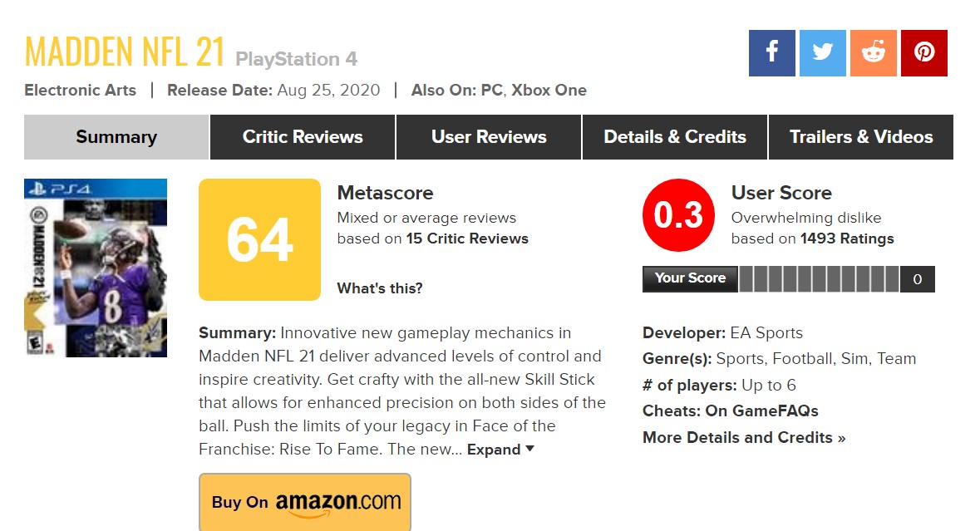Pin this page with Pinterest icon
The height and width of the screenshot is (531, 980).
[924, 53]
